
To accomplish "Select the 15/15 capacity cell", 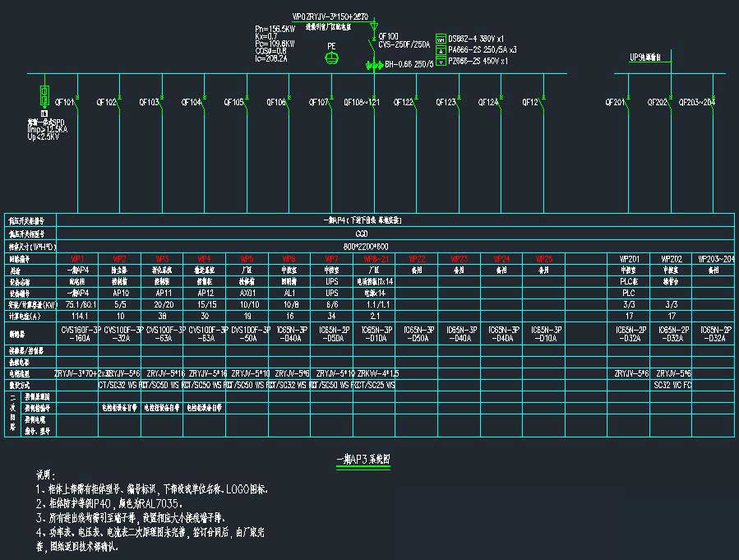I will tap(206, 305).
